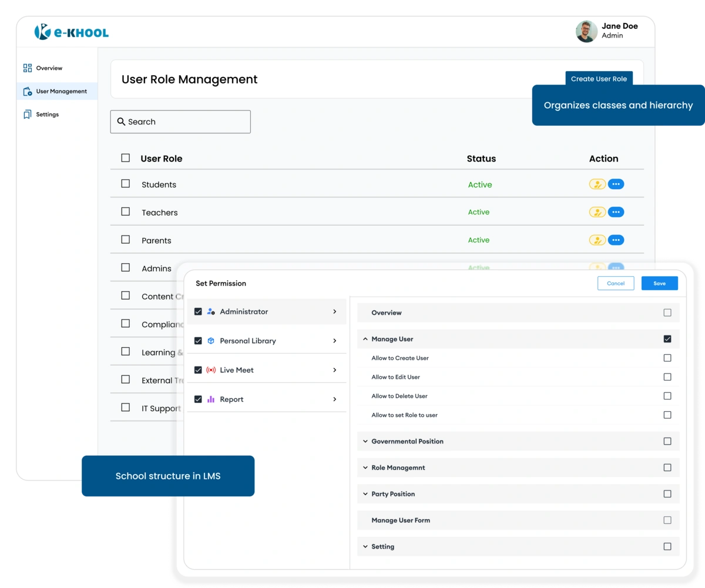Click the yellow edit icon for Students
The height and width of the screenshot is (588, 705).
click(x=597, y=184)
